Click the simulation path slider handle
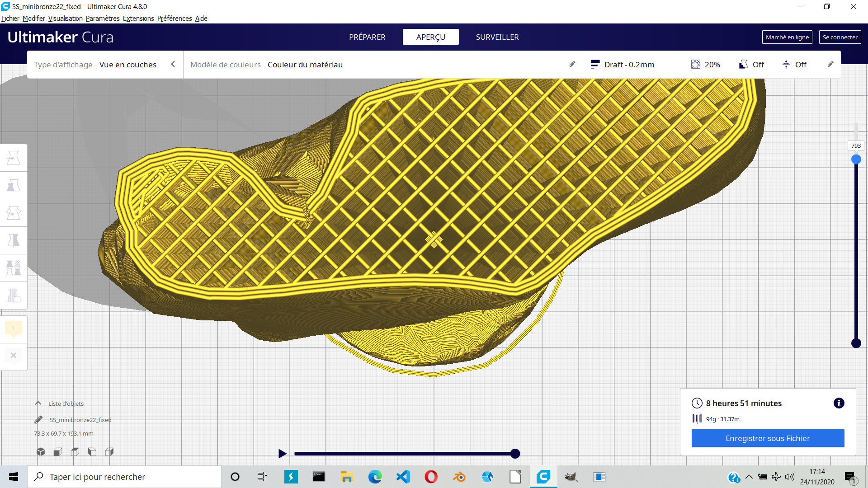The width and height of the screenshot is (868, 488). 515,454
